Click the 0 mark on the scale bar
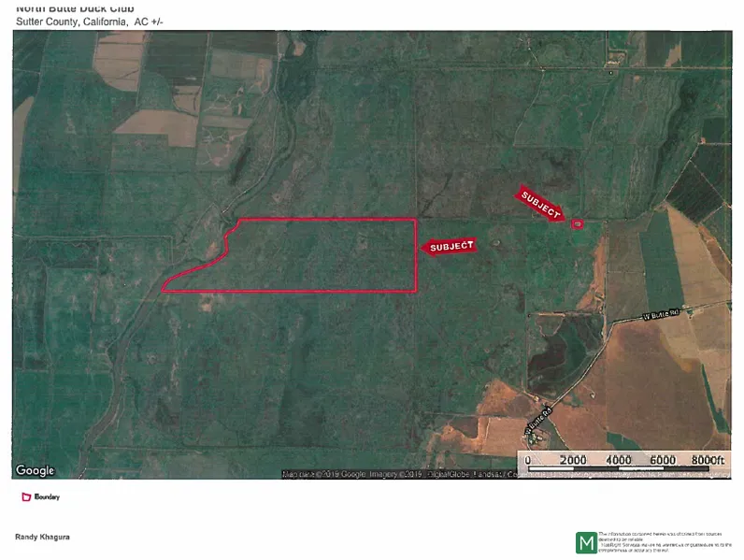 point(528,461)
